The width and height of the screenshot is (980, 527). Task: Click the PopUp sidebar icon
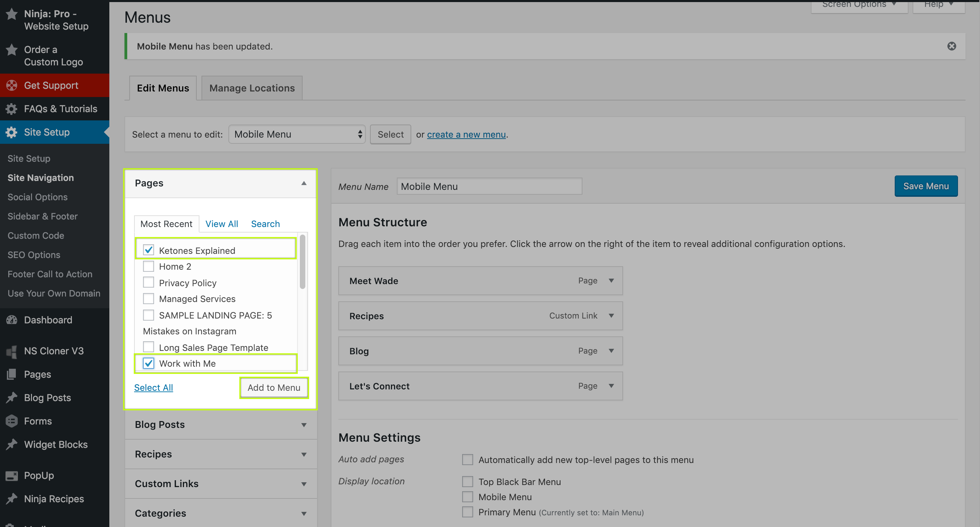pos(11,476)
